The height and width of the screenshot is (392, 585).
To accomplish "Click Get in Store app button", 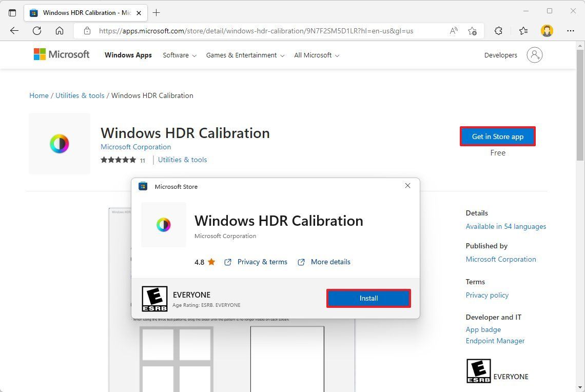I will pyautogui.click(x=498, y=136).
